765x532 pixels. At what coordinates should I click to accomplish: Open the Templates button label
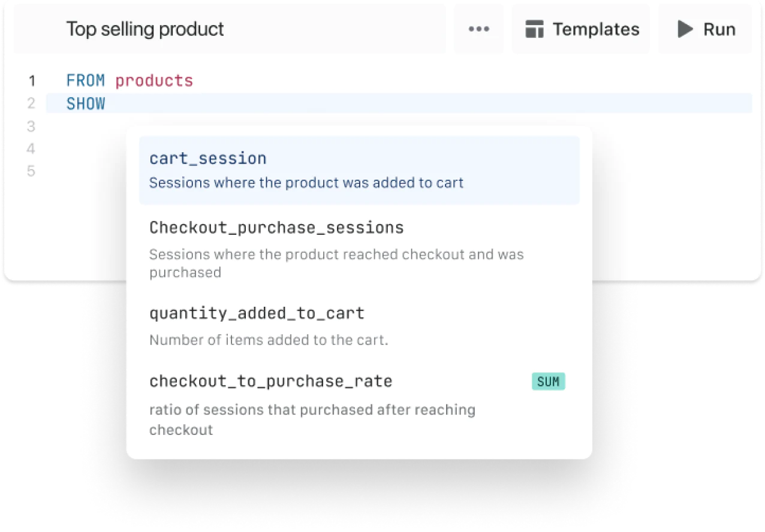(595, 29)
